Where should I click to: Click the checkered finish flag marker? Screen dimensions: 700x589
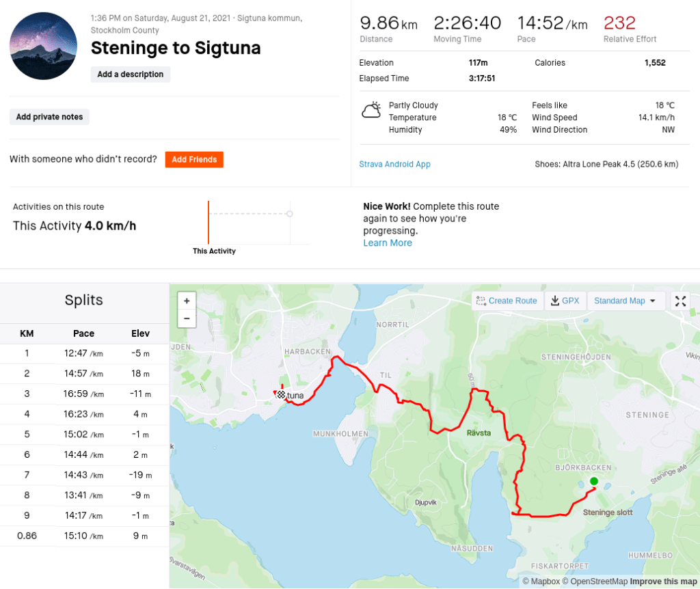pyautogui.click(x=281, y=395)
